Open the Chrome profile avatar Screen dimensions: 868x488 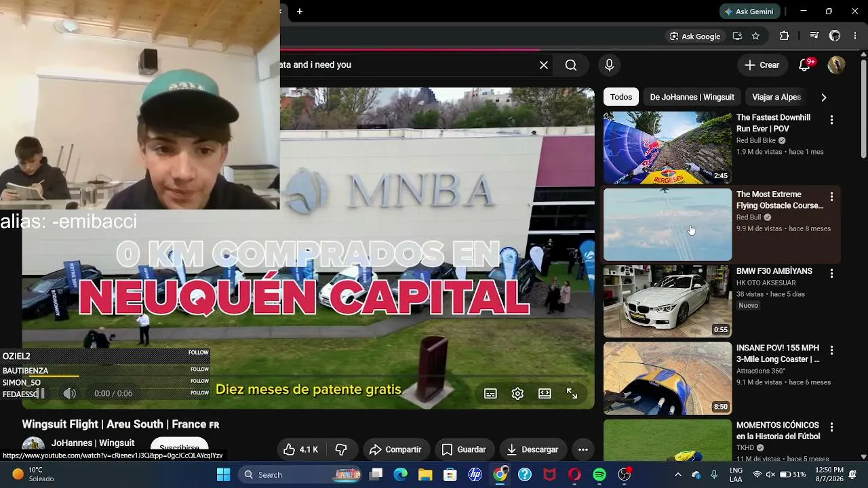835,36
